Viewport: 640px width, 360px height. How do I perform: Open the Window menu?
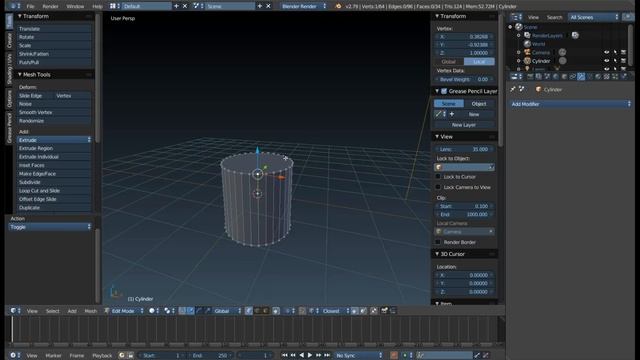[x=75, y=6]
